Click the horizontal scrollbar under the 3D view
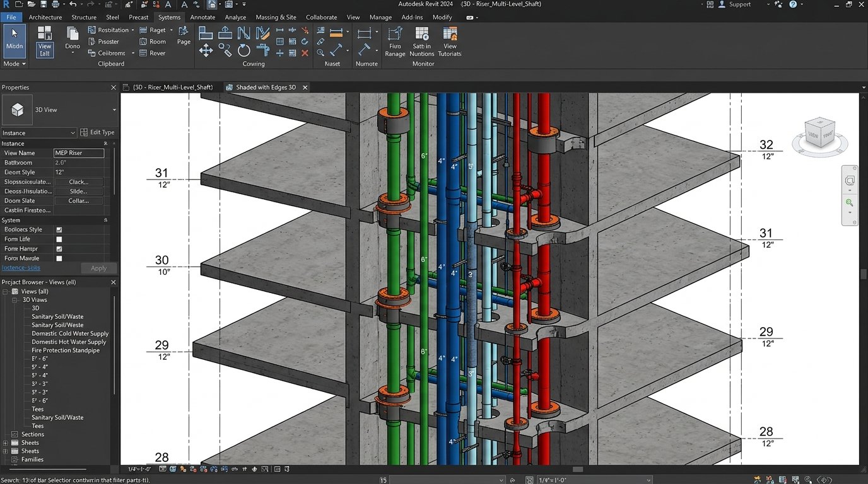Screen dimensions: 868x484 pyautogui.click(x=577, y=470)
